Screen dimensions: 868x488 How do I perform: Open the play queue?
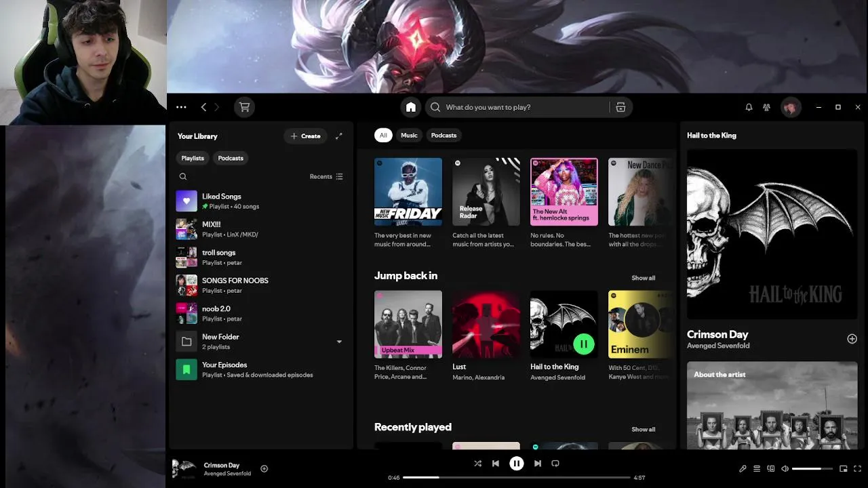click(757, 468)
